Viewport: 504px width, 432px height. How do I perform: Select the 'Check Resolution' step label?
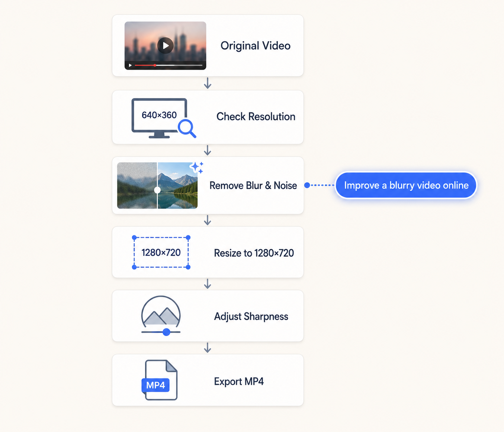point(256,117)
